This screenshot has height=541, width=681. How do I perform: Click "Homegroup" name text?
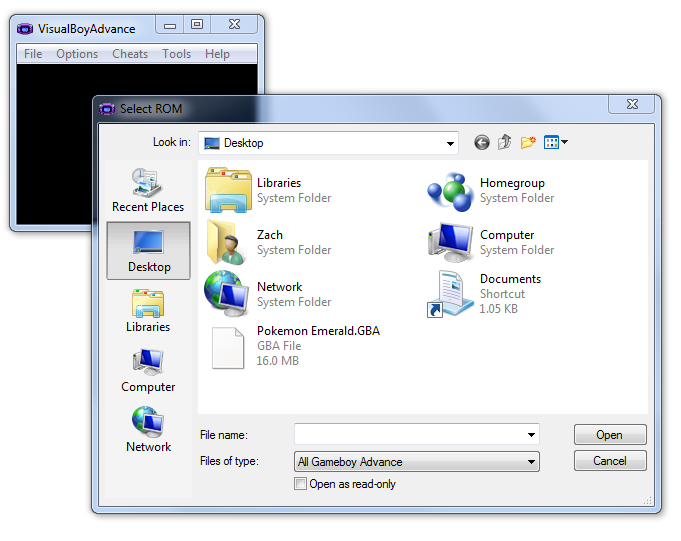(512, 183)
